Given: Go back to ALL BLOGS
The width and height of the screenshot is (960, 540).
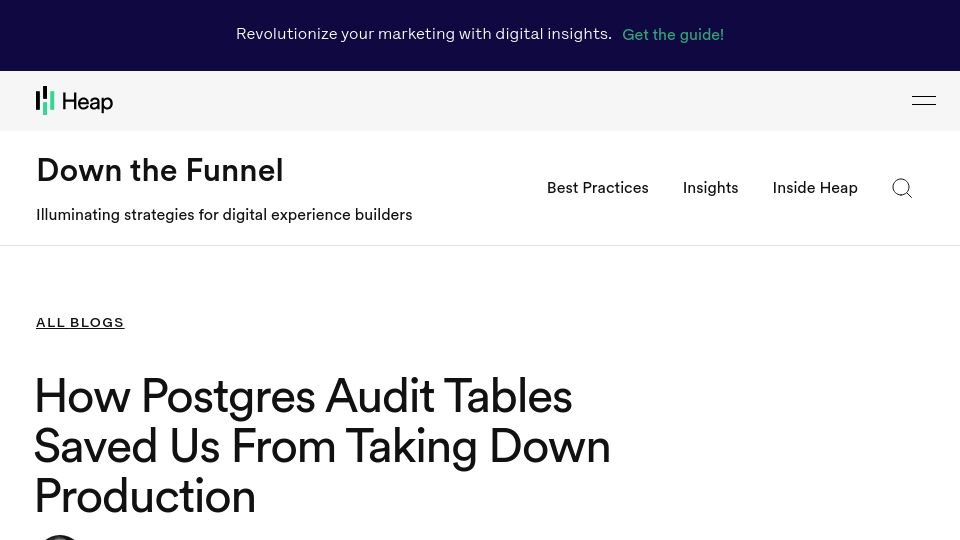Looking at the screenshot, I should (x=80, y=323).
